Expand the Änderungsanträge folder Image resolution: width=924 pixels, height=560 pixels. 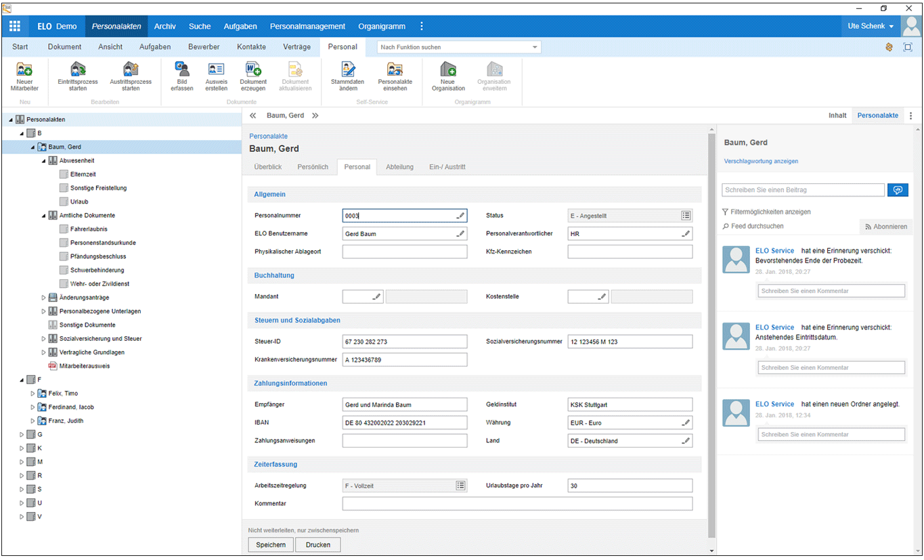click(x=43, y=298)
